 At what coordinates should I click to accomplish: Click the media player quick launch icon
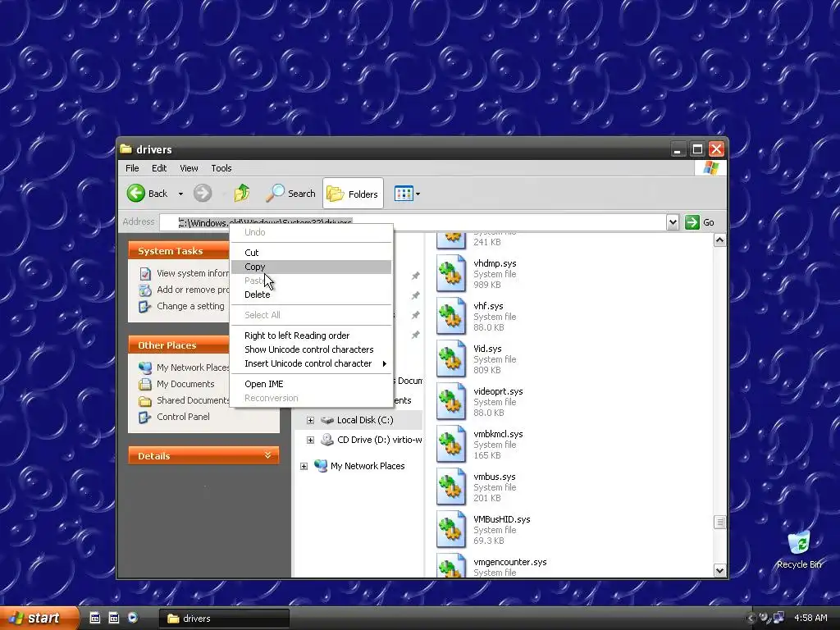click(x=133, y=618)
